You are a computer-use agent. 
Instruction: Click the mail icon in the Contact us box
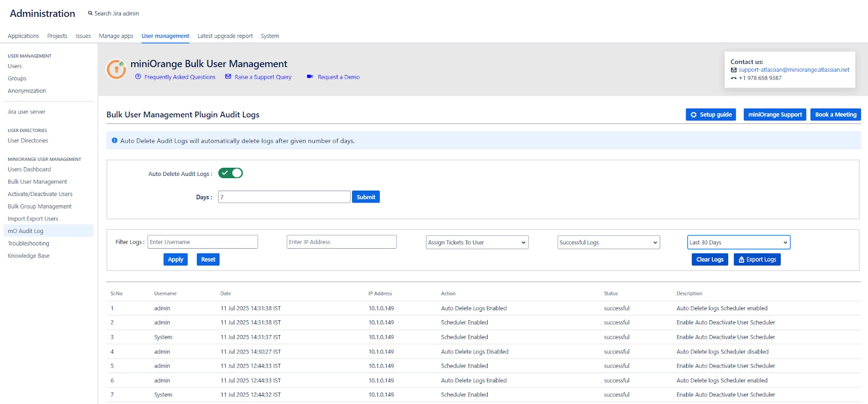click(733, 70)
